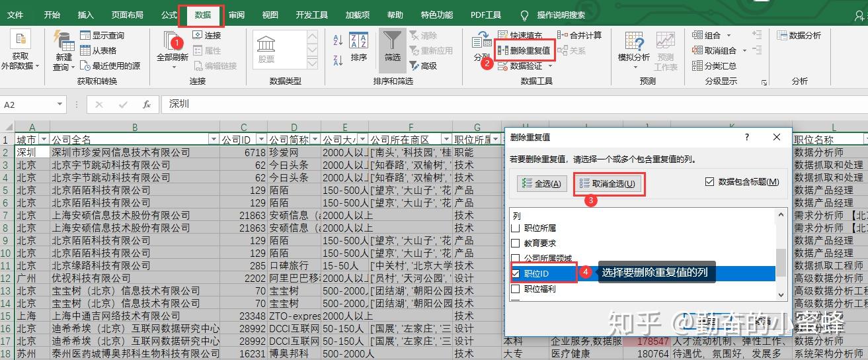Click the 模拟分析 (What-If Analysis) icon
Viewport: 868px width, 360px height.
(x=633, y=42)
